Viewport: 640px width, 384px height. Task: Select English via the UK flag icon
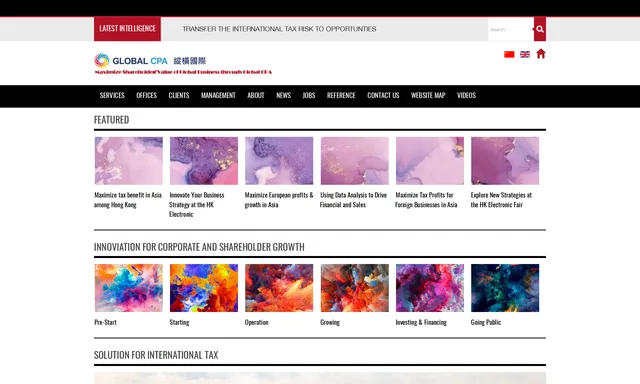pos(525,54)
